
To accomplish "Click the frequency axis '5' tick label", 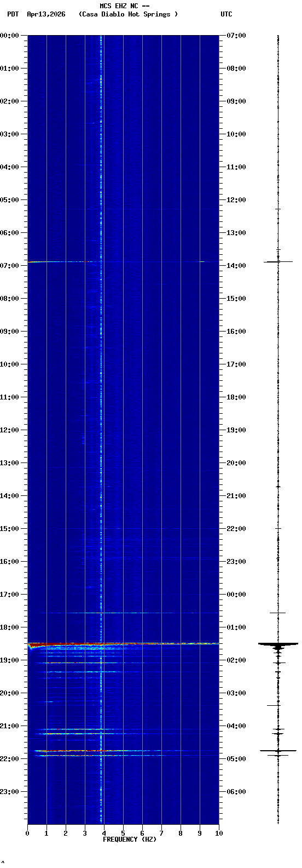I will [x=123, y=833].
